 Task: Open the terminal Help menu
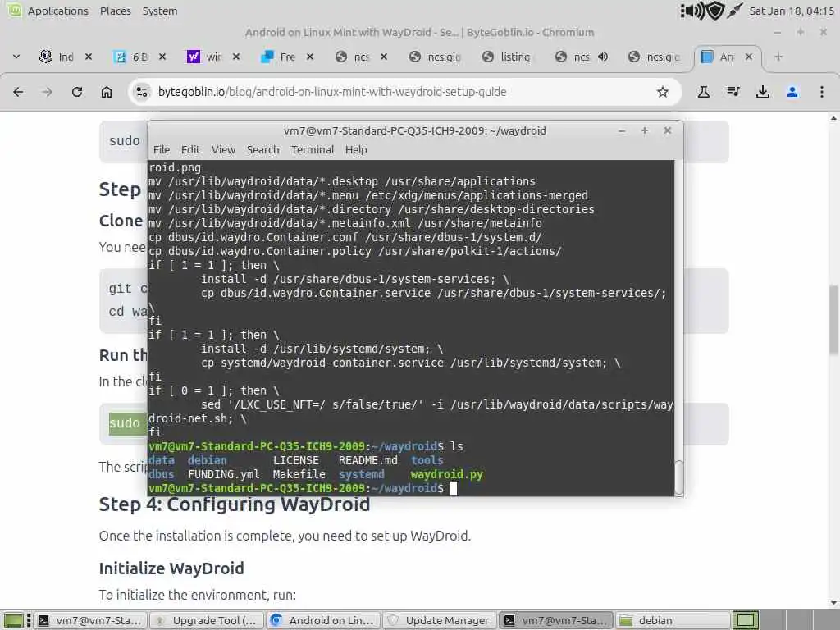pyautogui.click(x=356, y=150)
